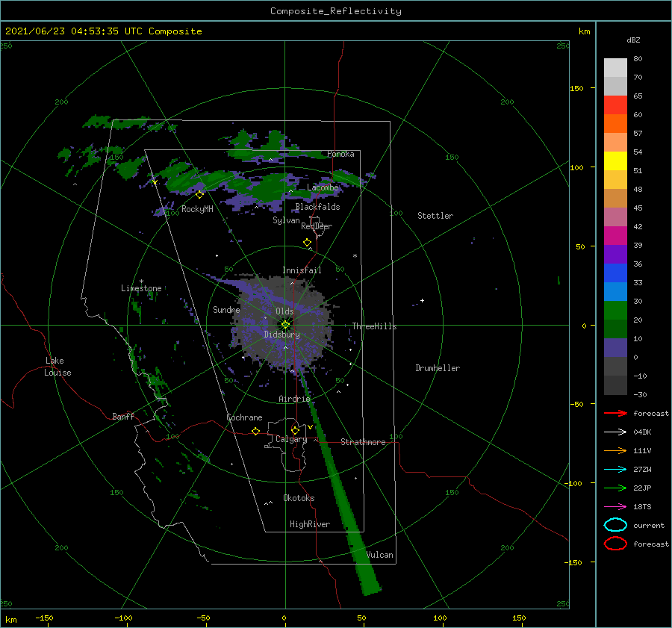Click the RockyMH label
The height and width of the screenshot is (628, 672).
click(197, 209)
